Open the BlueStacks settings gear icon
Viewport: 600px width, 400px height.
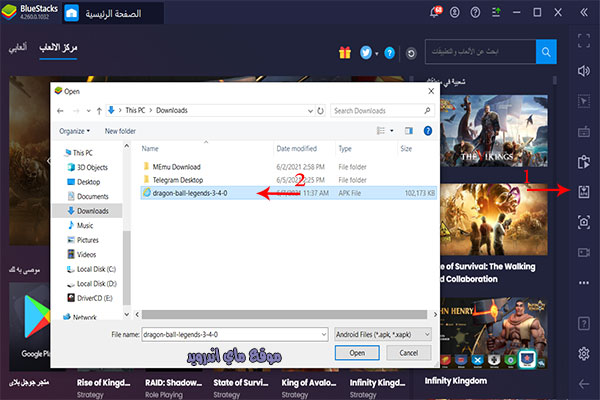(584, 353)
